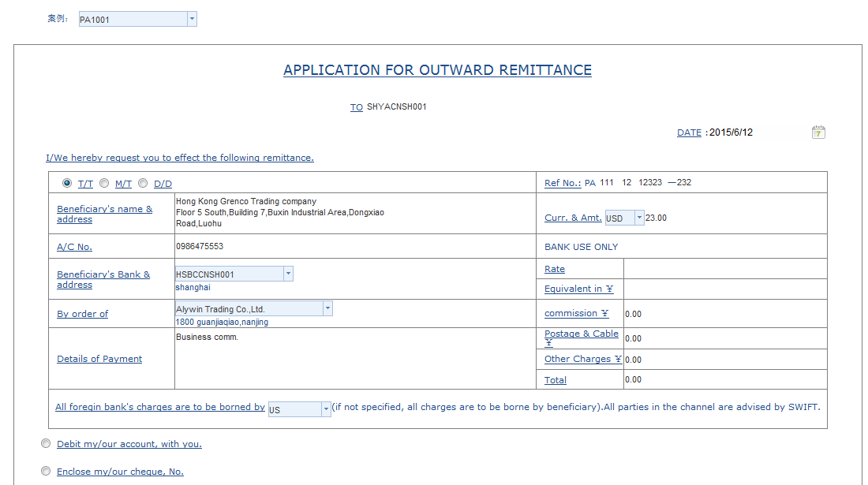Click the Total link
The width and height of the screenshot is (868, 485).
point(556,380)
